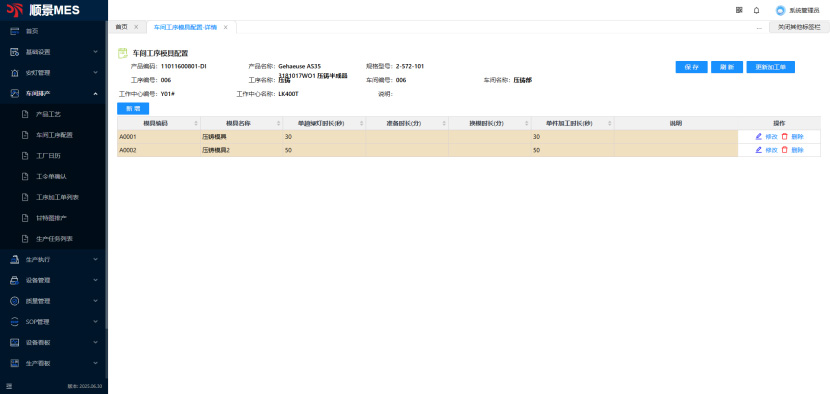Screen dimensions: 830x394
Task: Click the 首页 home icon in sidebar
Action: pyautogui.click(x=15, y=31)
